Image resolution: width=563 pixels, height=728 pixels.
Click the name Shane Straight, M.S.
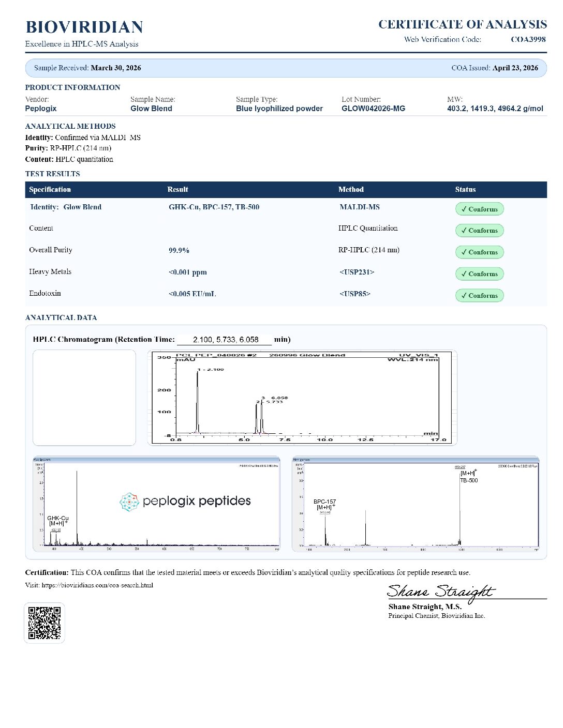[x=425, y=607]
